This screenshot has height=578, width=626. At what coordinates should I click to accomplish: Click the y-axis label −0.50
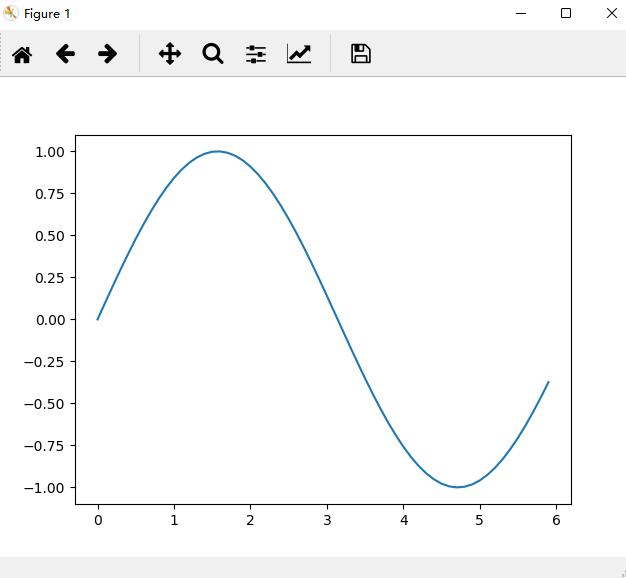click(x=44, y=404)
